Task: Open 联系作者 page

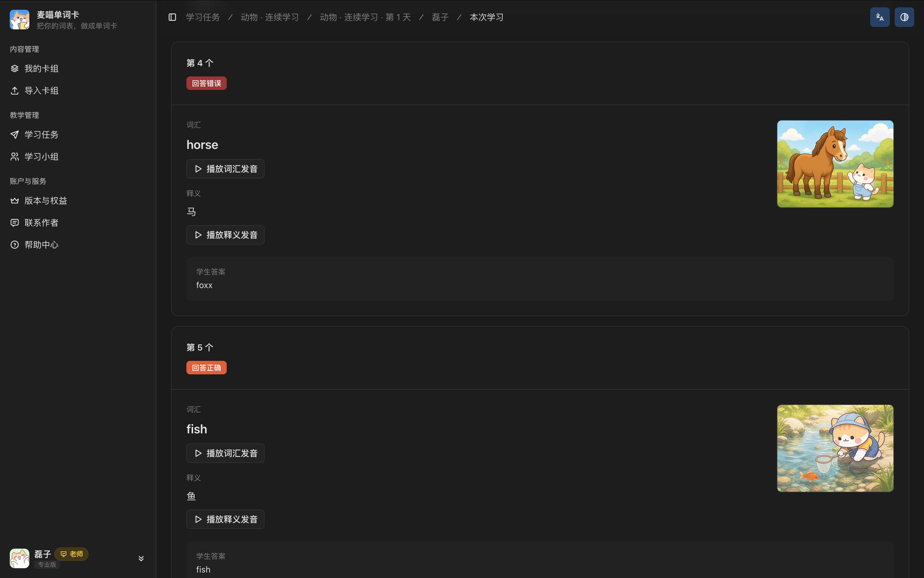Action: pyautogui.click(x=78, y=223)
